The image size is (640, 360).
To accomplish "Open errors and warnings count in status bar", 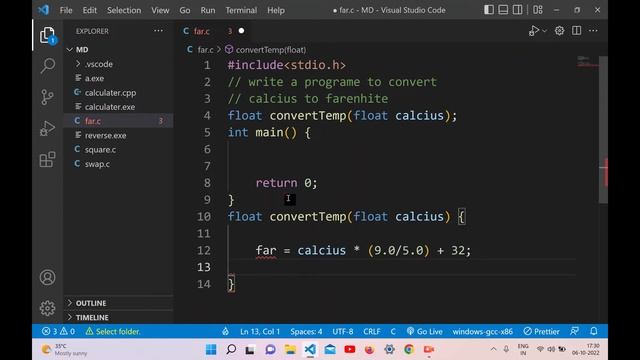I will [x=58, y=331].
